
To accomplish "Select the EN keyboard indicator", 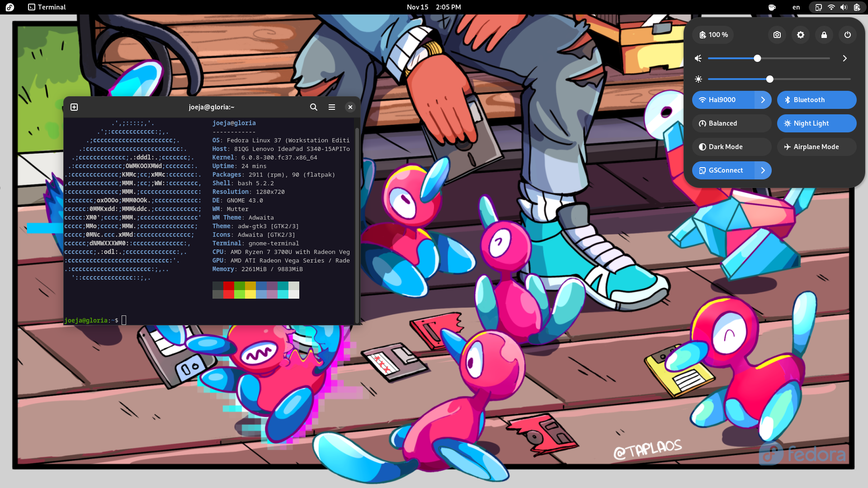I will (796, 7).
